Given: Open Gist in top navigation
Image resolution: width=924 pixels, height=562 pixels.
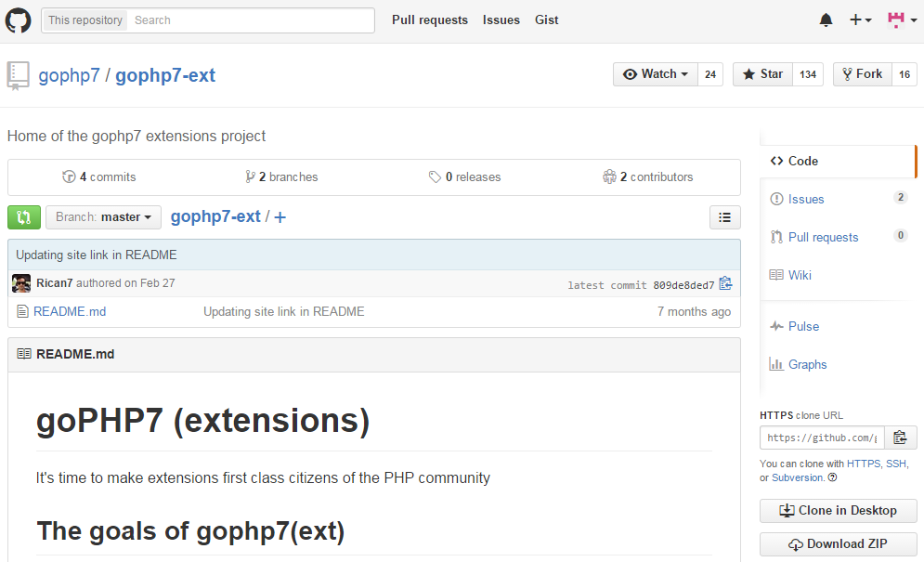Looking at the screenshot, I should pos(546,20).
